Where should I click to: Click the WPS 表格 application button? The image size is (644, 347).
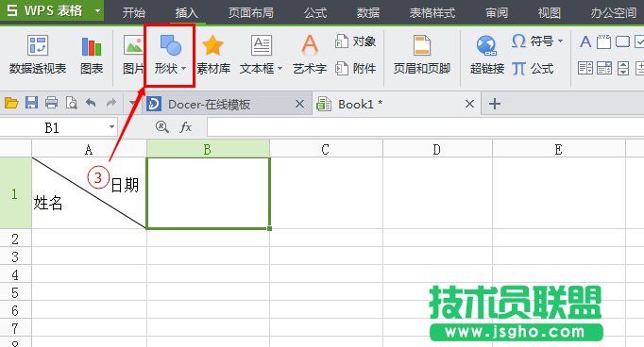(52, 10)
